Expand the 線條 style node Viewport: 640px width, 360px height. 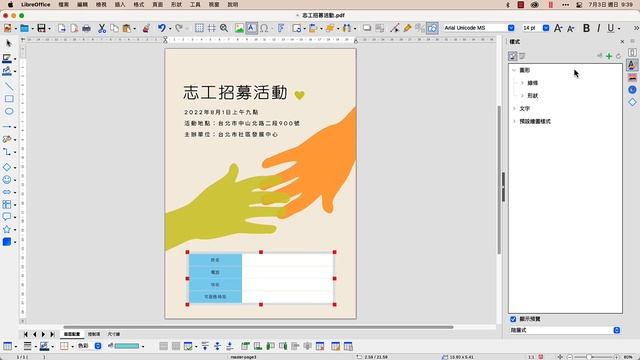522,83
